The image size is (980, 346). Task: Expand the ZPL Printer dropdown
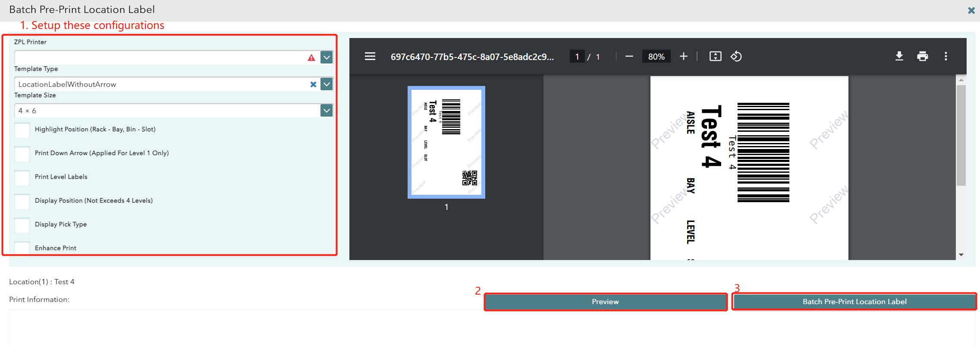click(x=327, y=57)
